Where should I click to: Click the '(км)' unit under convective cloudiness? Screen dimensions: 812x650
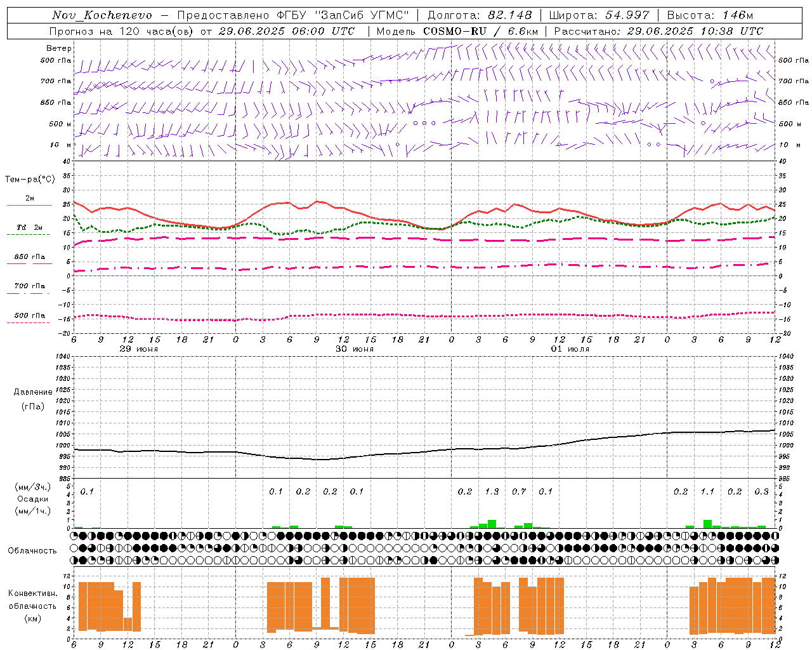point(32,618)
